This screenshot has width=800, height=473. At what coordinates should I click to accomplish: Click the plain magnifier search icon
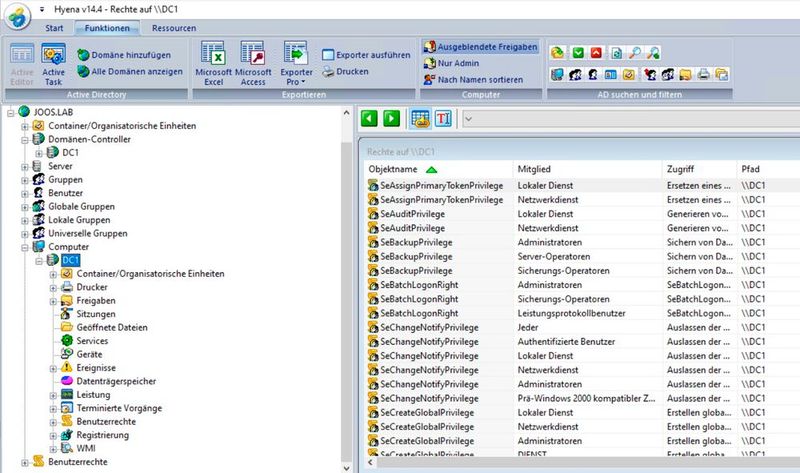[635, 53]
